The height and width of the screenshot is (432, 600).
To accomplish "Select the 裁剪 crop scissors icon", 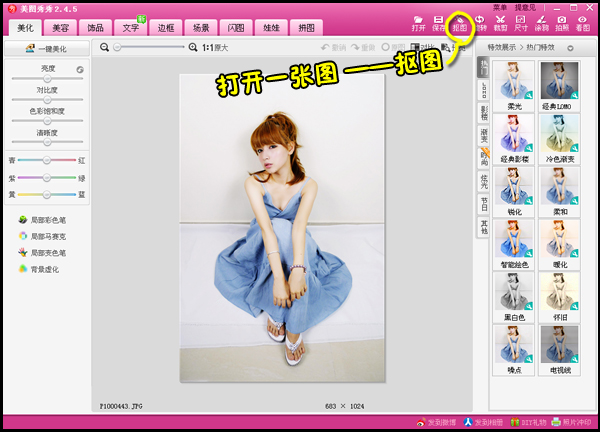I will [500, 23].
